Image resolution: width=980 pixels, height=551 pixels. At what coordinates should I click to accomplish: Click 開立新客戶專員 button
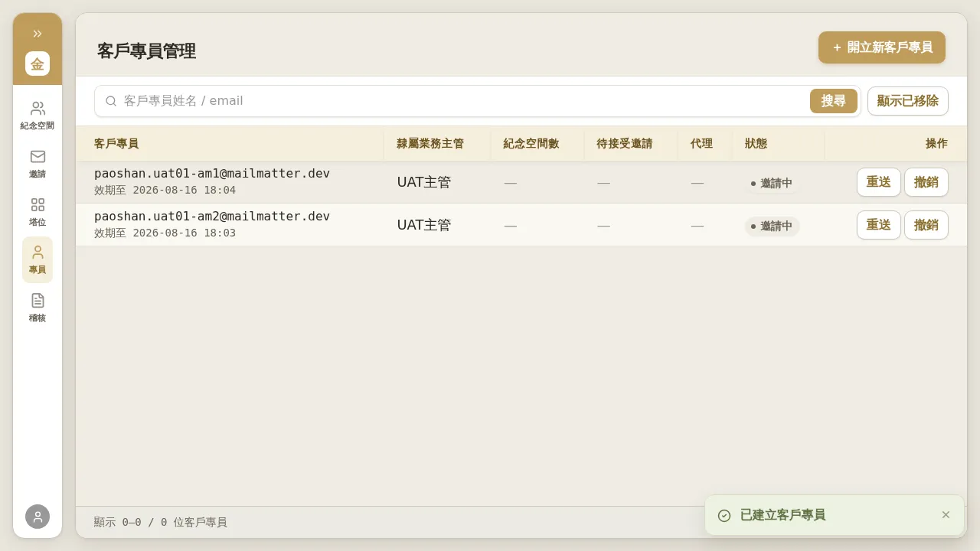click(882, 47)
